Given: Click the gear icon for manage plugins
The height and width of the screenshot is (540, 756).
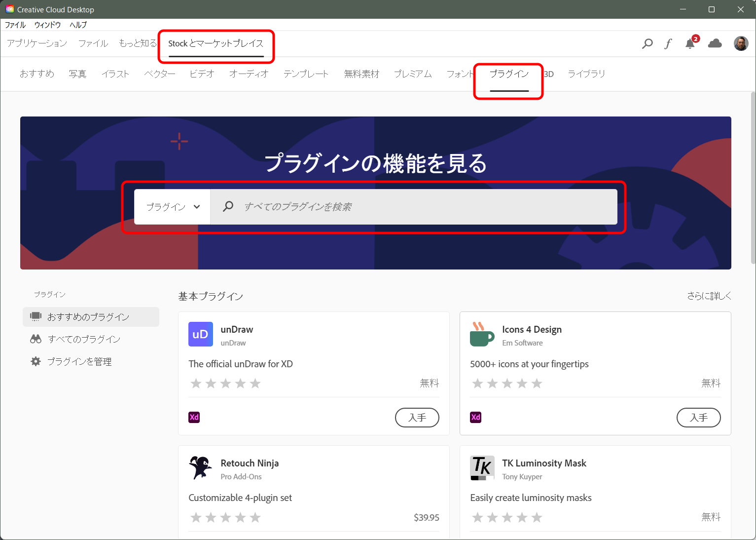Looking at the screenshot, I should (x=36, y=361).
